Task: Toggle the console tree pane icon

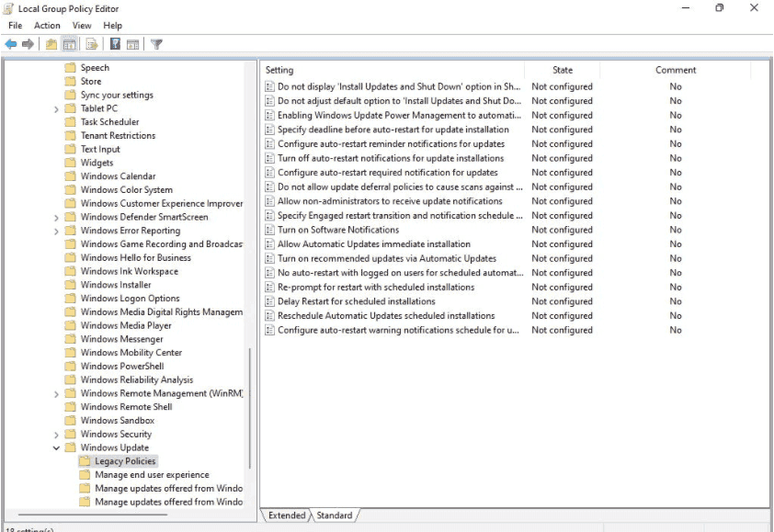Action: pyautogui.click(x=69, y=44)
